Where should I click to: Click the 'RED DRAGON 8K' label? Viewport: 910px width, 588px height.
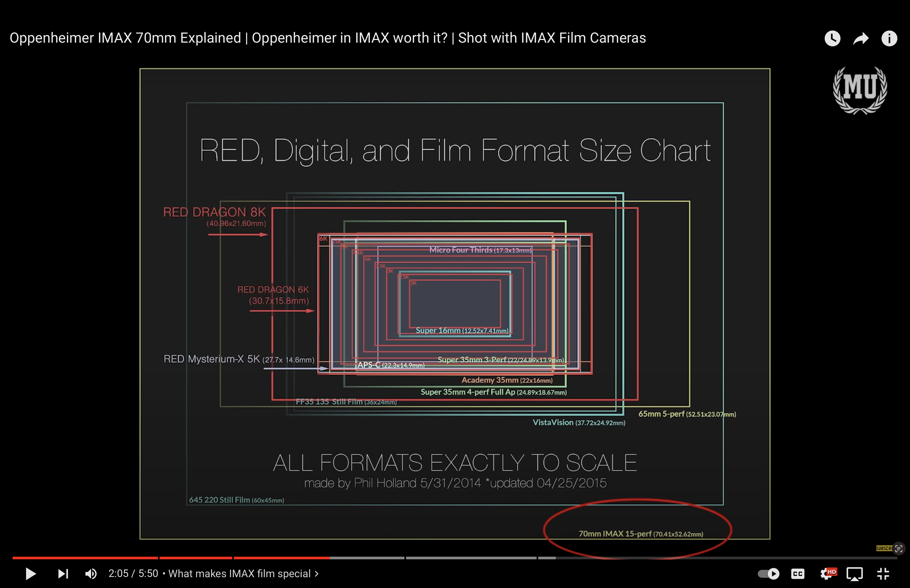click(x=214, y=212)
